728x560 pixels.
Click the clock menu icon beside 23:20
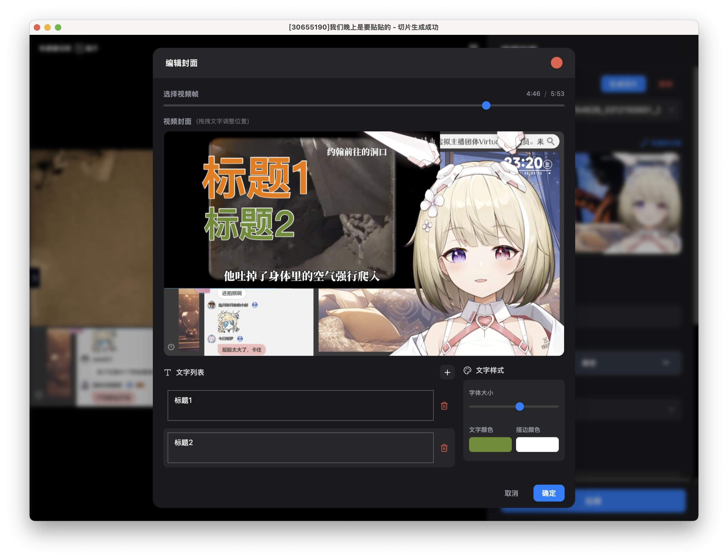(547, 164)
